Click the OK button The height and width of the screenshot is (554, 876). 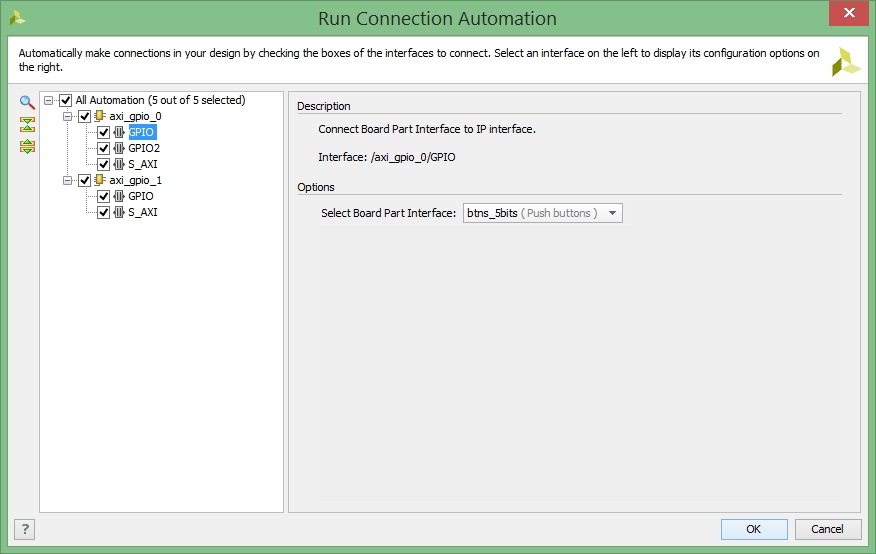(754, 529)
